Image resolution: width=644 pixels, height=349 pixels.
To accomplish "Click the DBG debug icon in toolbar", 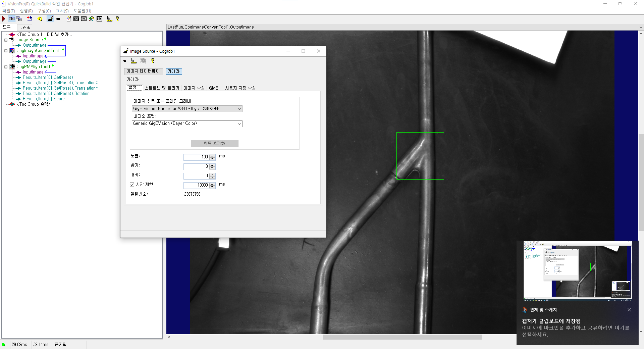I will (99, 19).
